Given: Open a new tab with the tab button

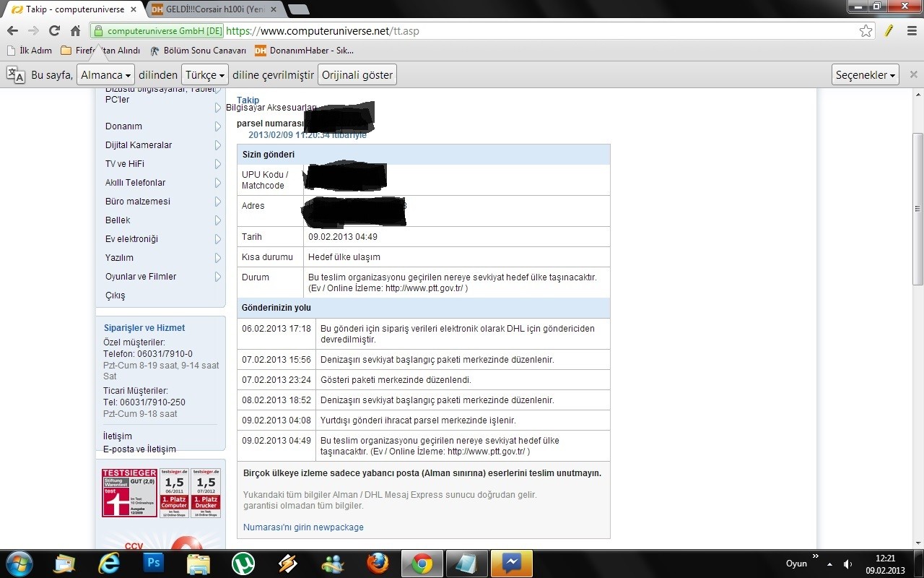Looking at the screenshot, I should tap(299, 9).
